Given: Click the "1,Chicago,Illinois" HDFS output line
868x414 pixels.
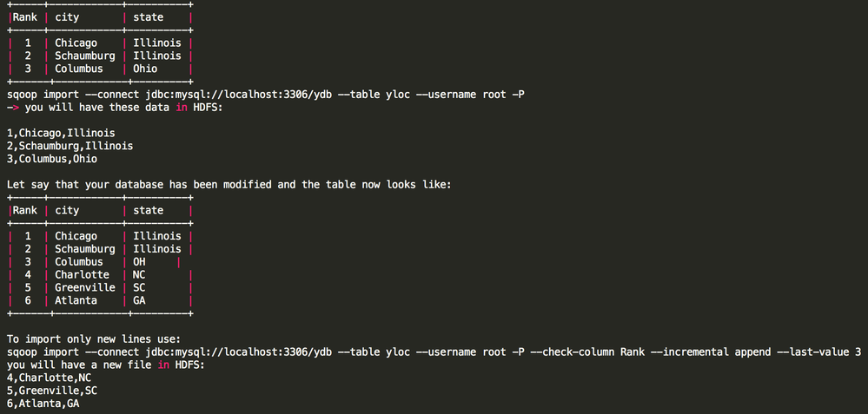Looking at the screenshot, I should pyautogui.click(x=61, y=133).
